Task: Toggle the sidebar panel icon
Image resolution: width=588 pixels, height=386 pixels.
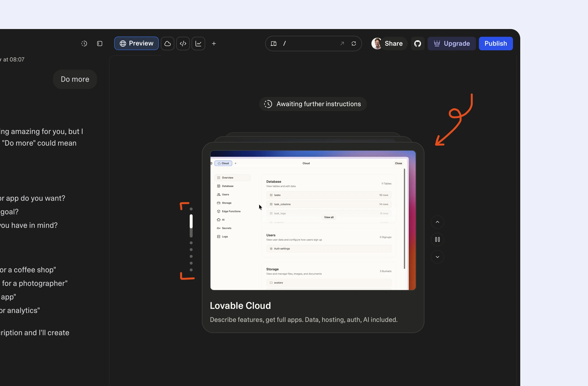Action: tap(99, 44)
